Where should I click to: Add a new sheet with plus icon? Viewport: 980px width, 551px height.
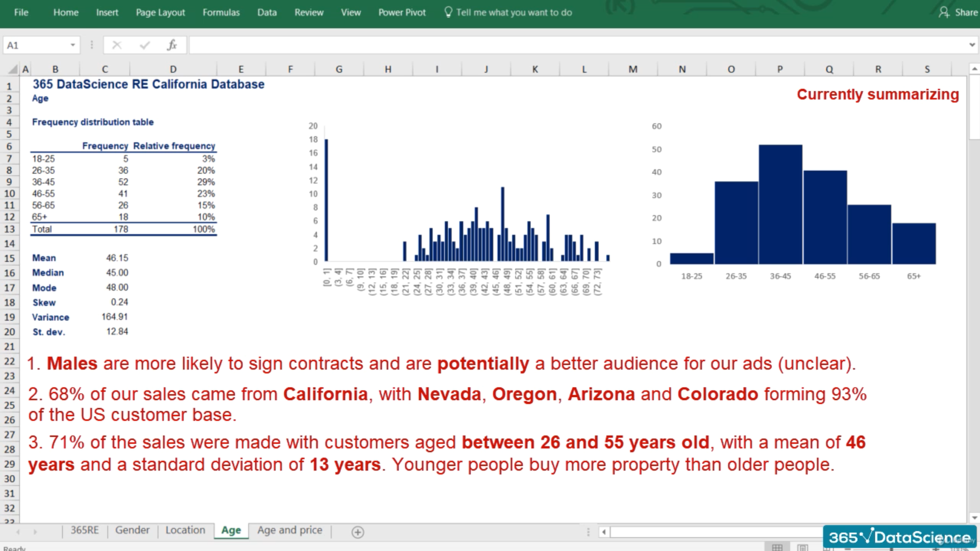[x=358, y=532]
